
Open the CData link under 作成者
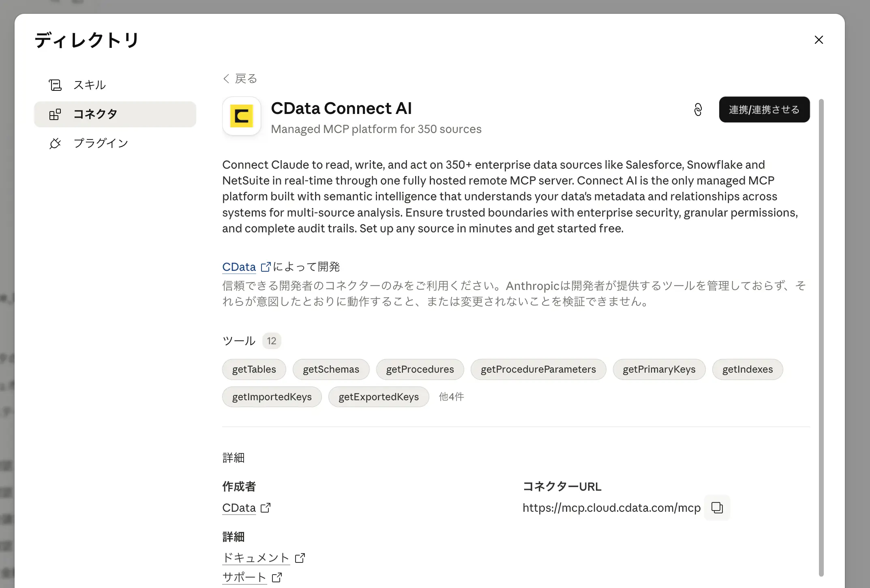(239, 508)
